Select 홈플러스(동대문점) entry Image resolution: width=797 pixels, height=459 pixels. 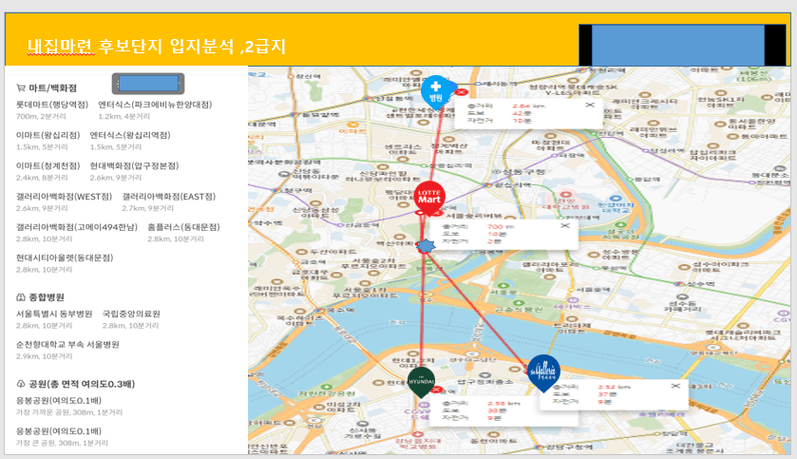point(183,227)
